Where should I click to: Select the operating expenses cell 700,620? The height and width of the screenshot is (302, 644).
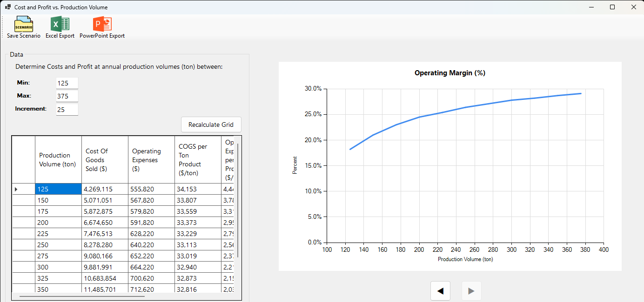pyautogui.click(x=151, y=278)
